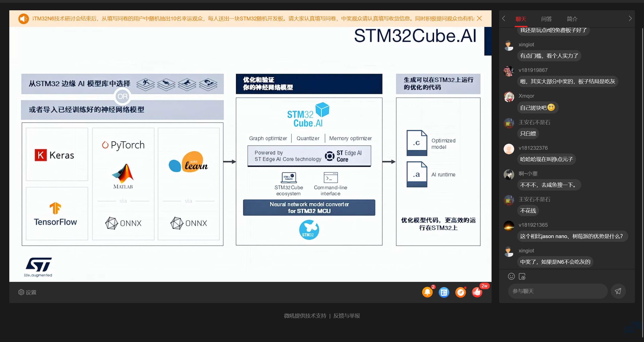644x342 pixels.
Task: Click the username 啊~小董
Action: (528, 174)
